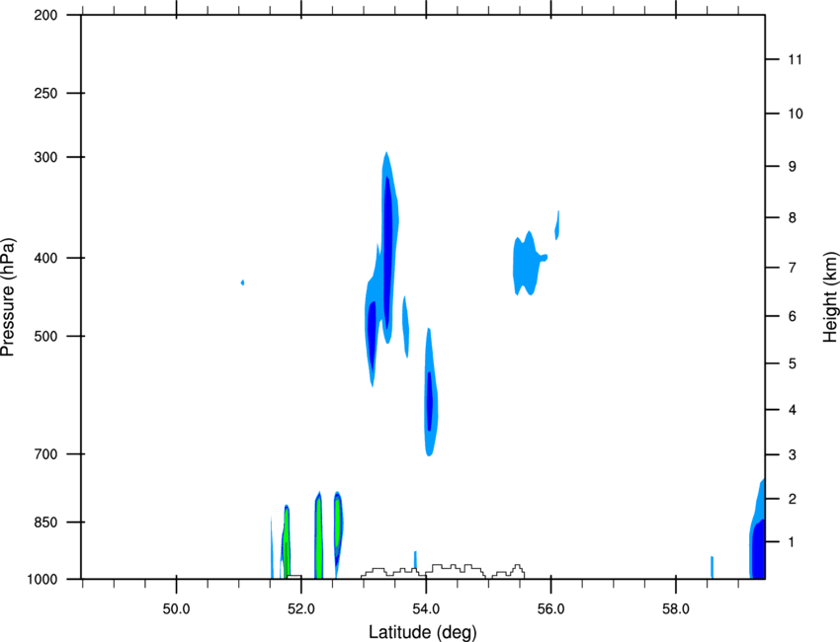Click the 'Height (km)' axis title

(830, 297)
